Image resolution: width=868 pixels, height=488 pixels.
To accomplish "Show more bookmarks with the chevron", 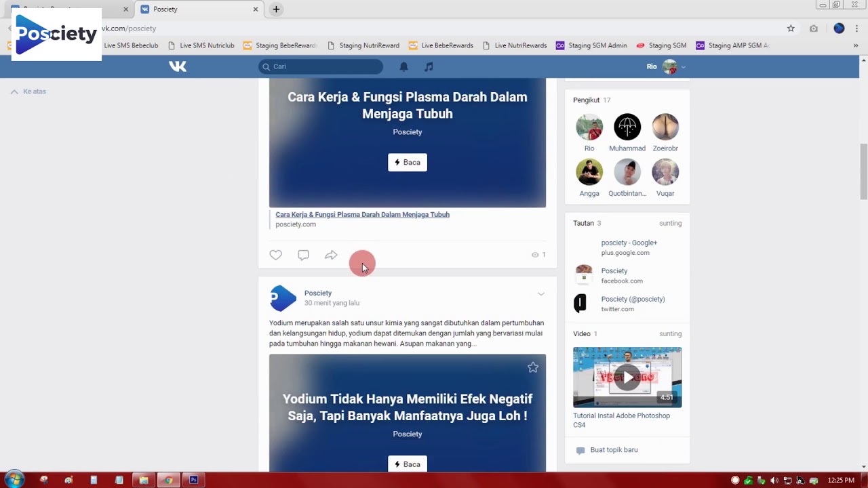I will 856,45.
